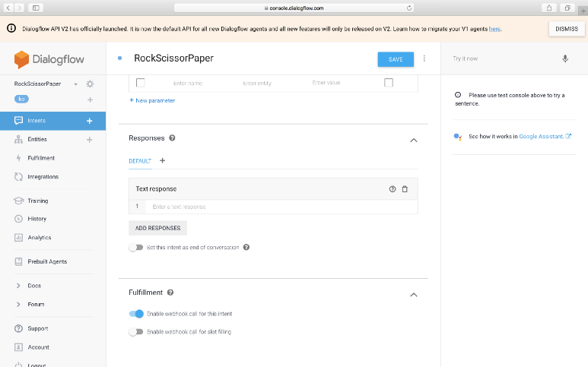Click the plus icon next to Intents

tap(89, 121)
